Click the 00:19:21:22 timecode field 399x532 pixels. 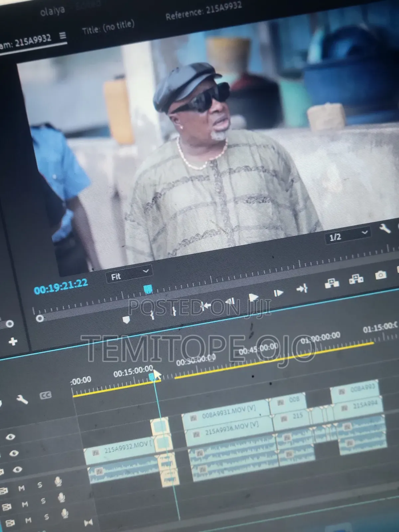(x=61, y=287)
